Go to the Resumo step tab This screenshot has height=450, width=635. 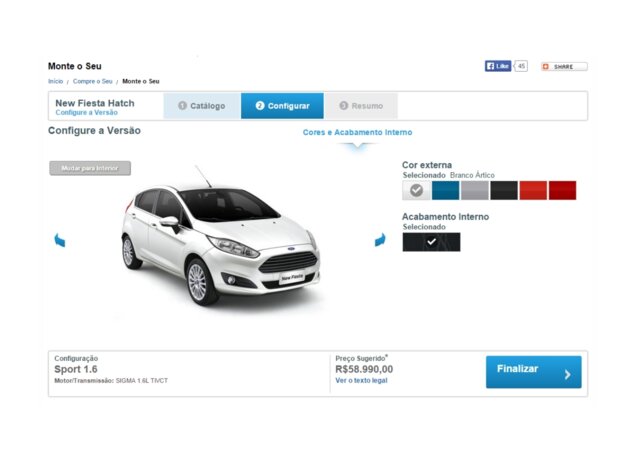(x=361, y=106)
